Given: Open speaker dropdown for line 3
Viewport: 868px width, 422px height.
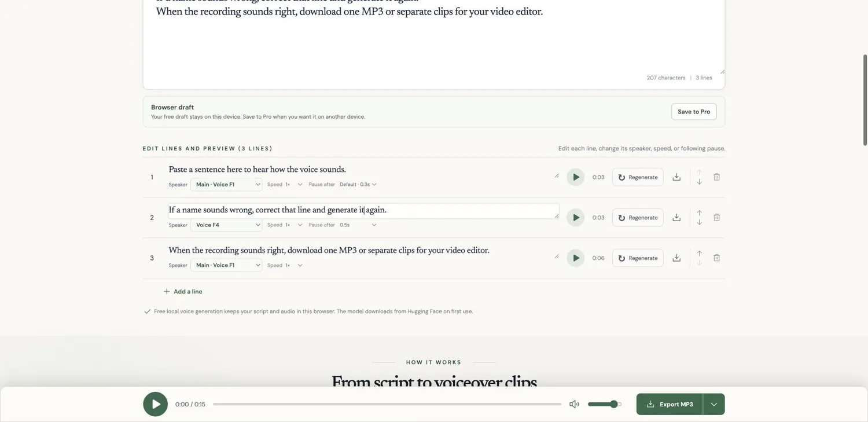Looking at the screenshot, I should (226, 266).
